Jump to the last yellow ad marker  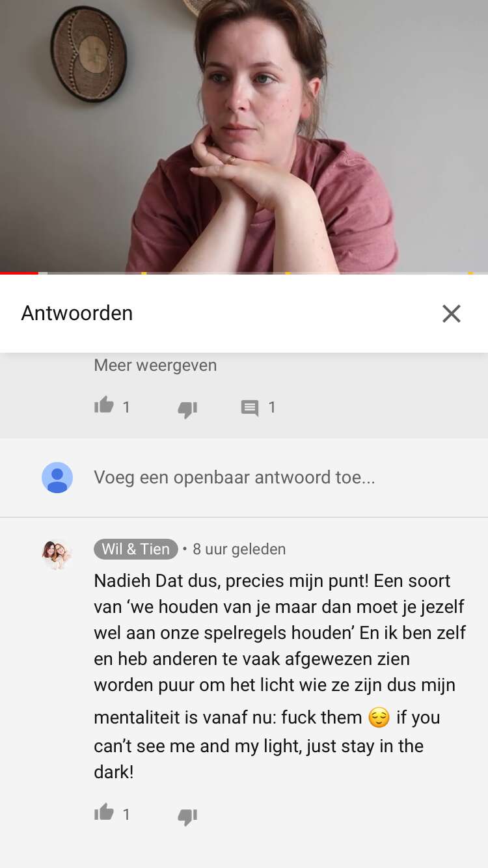(x=470, y=273)
